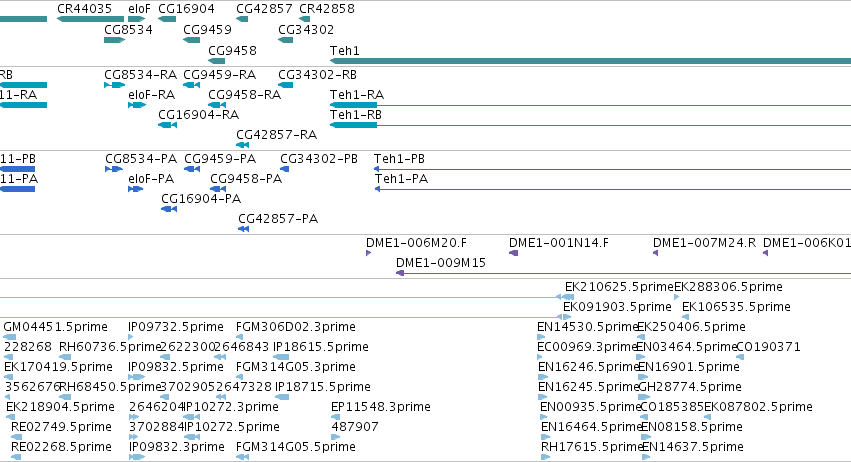
Task: Click the IP18715.5prime EST label
Action: 323,387
